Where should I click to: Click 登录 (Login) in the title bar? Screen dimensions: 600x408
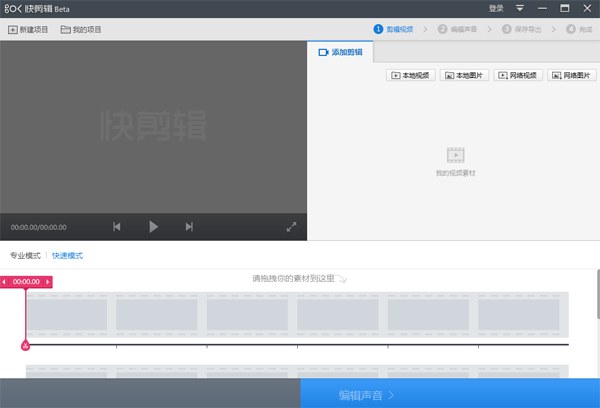click(x=496, y=8)
